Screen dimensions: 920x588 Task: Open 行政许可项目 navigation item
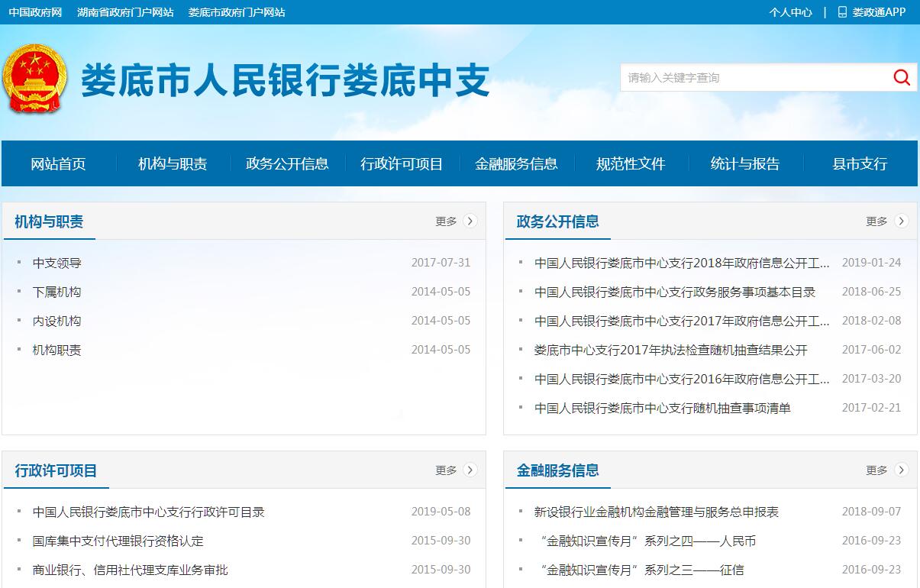tap(402, 163)
